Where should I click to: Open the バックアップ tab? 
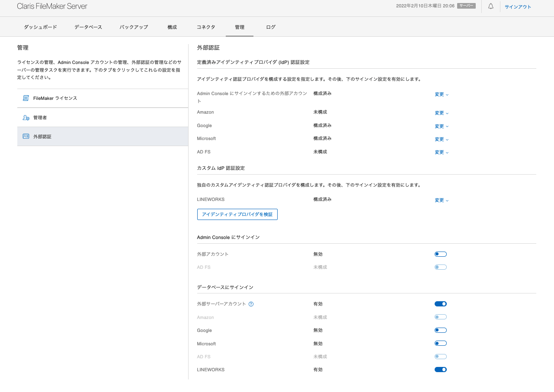pyautogui.click(x=134, y=27)
